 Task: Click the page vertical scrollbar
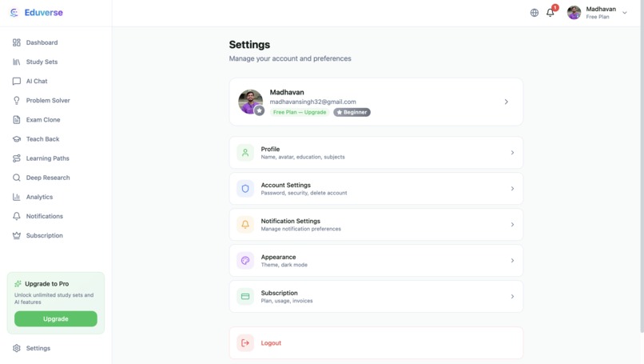642,166
